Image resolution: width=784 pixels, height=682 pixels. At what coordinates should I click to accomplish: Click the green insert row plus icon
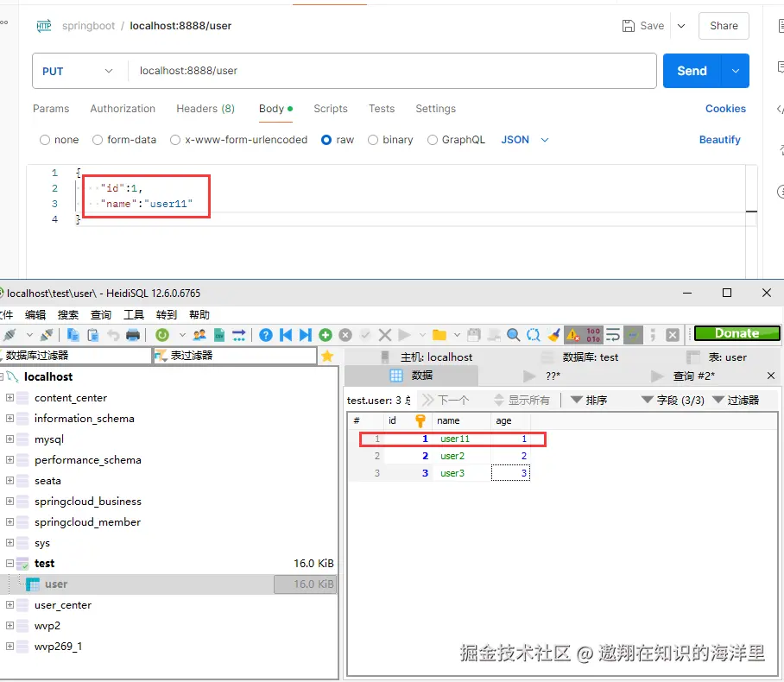click(326, 335)
